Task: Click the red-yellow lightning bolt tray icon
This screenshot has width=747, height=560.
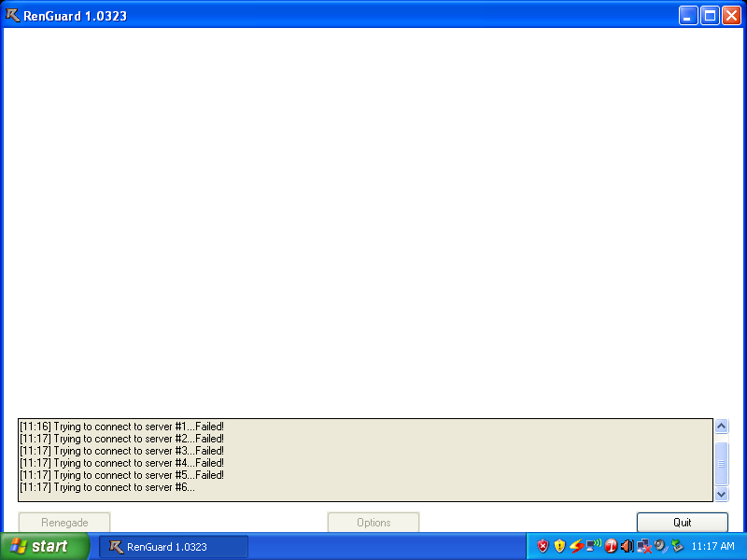Action: click(576, 546)
